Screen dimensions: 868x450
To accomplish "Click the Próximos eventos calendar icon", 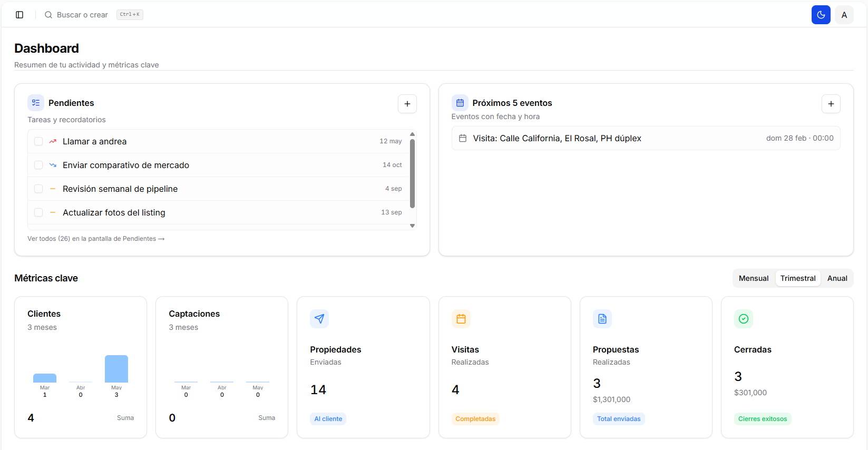I will click(460, 103).
